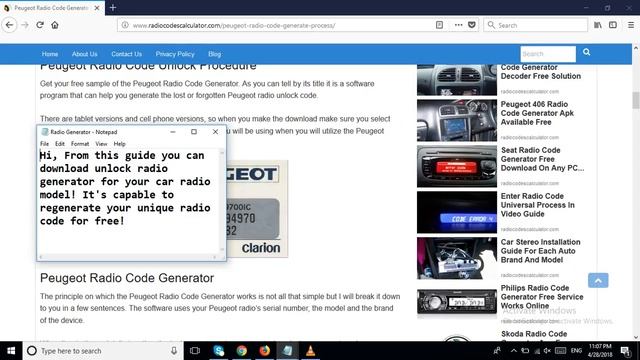Maximize the Notepad window

pyautogui.click(x=194, y=131)
